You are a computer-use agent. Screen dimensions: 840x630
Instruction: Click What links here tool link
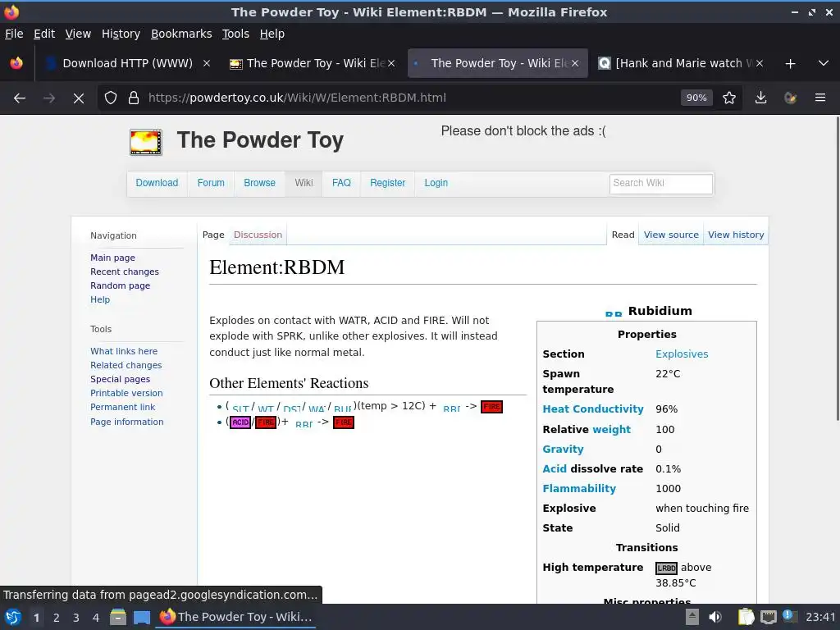pos(124,351)
